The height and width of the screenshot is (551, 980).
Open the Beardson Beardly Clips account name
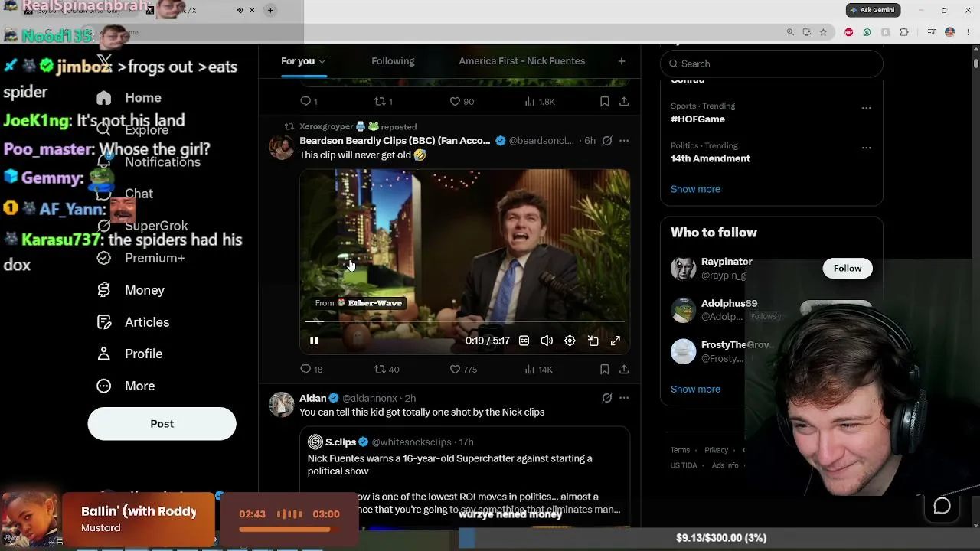click(395, 141)
